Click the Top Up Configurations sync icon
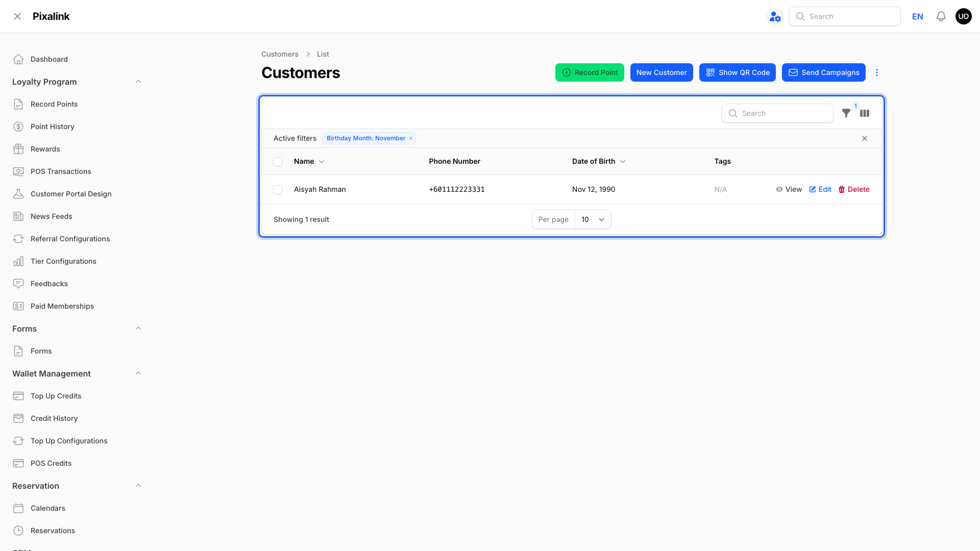The height and width of the screenshot is (551, 980). (18, 441)
